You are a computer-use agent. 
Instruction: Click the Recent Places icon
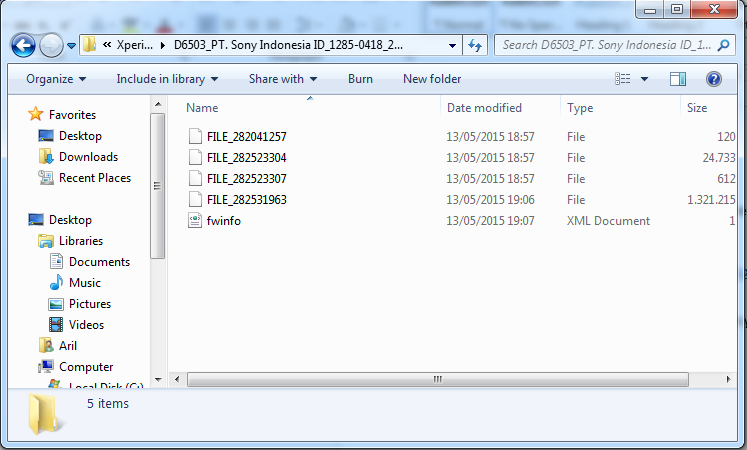[x=46, y=177]
